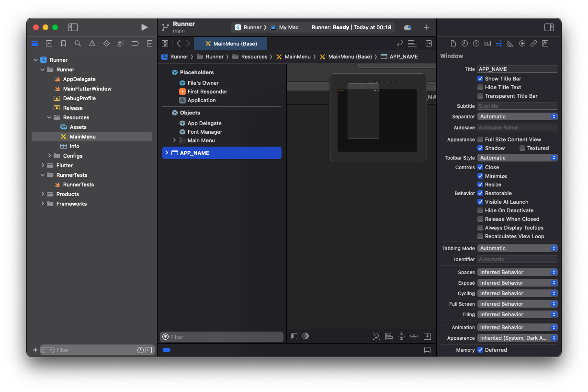This screenshot has height=392, width=588.
Task: Open the Size inspector
Action: pyautogui.click(x=510, y=43)
